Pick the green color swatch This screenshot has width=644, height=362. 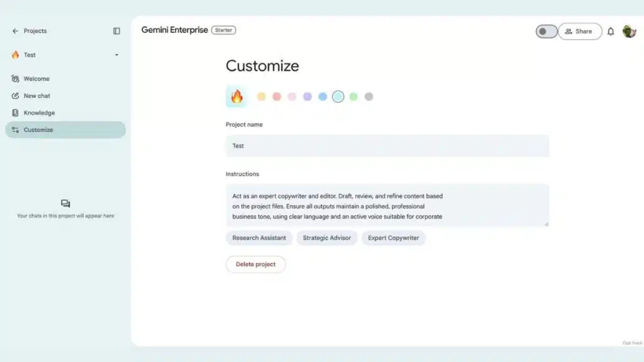(x=353, y=96)
